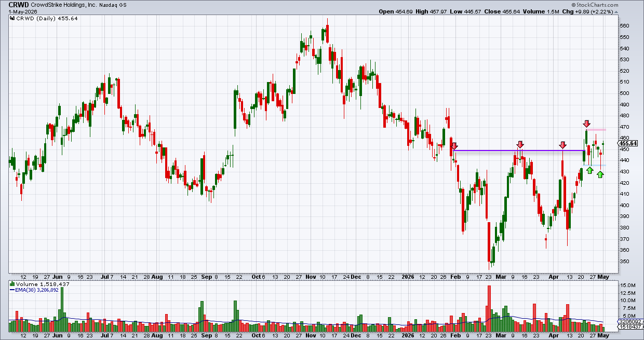Click the blue EMA(30) line marker in legend
644x340 pixels.
tap(12, 291)
